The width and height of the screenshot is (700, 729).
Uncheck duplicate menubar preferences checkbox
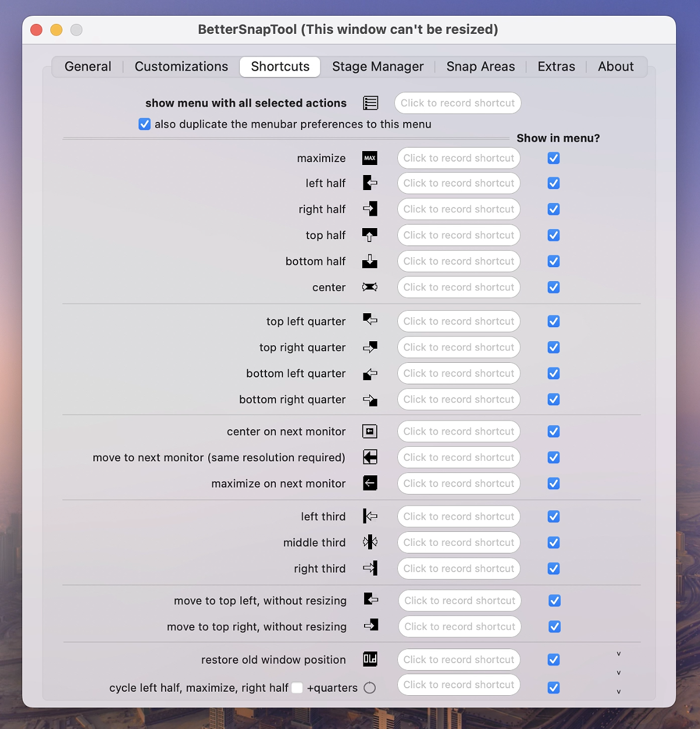tap(145, 124)
